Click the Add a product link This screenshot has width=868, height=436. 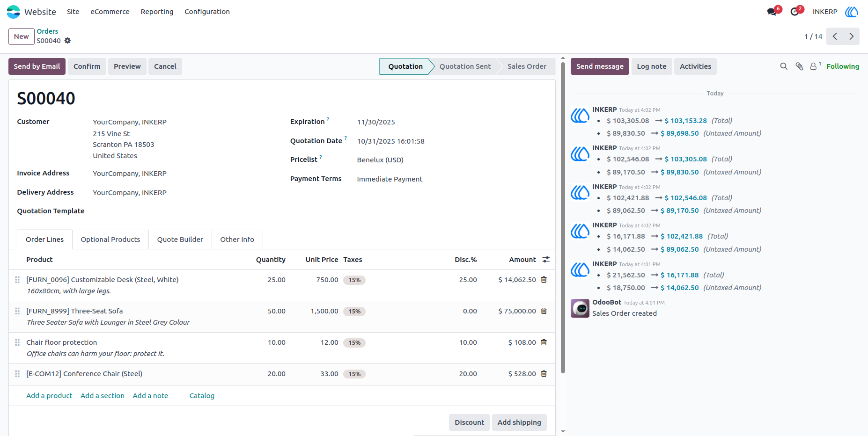[49, 396]
